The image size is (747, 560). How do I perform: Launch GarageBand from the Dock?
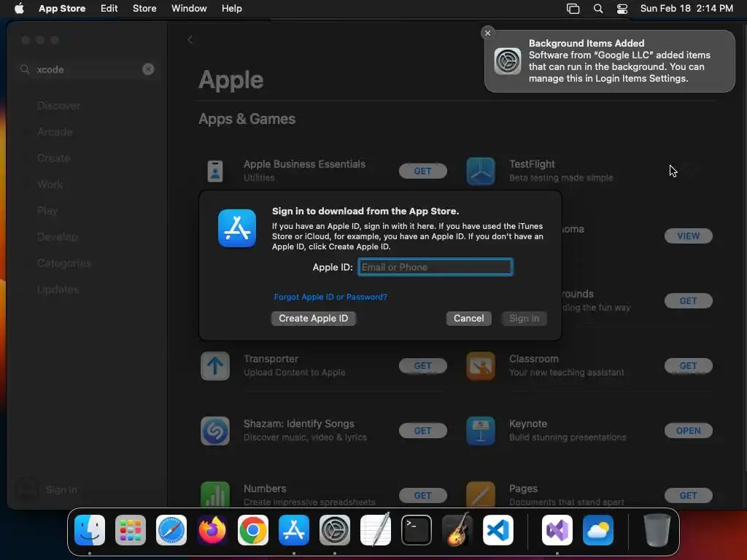(457, 530)
